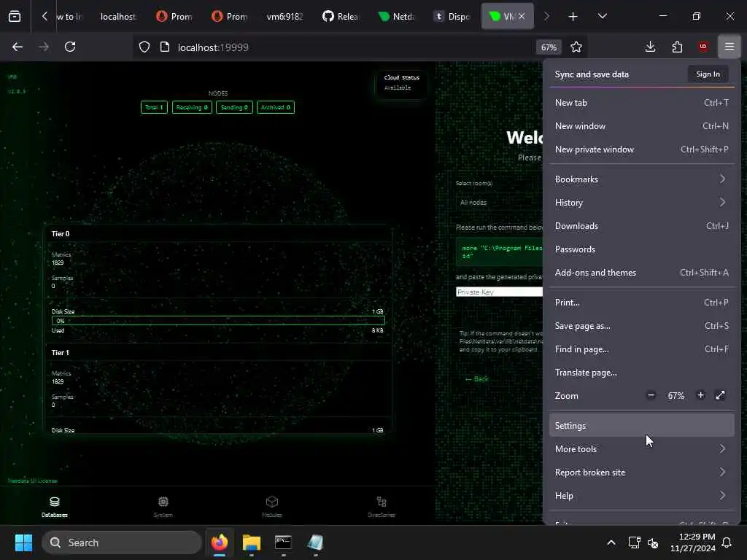Click the taskbar Search box

coord(122,542)
